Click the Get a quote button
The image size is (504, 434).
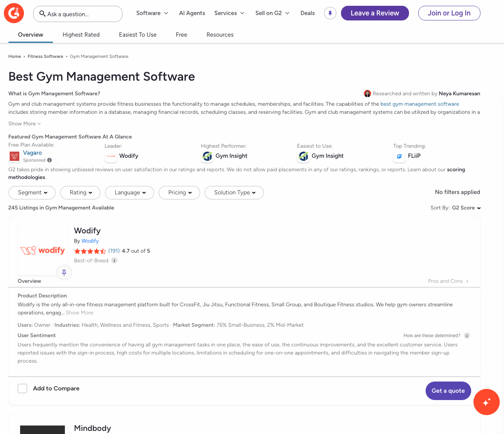coord(448,391)
